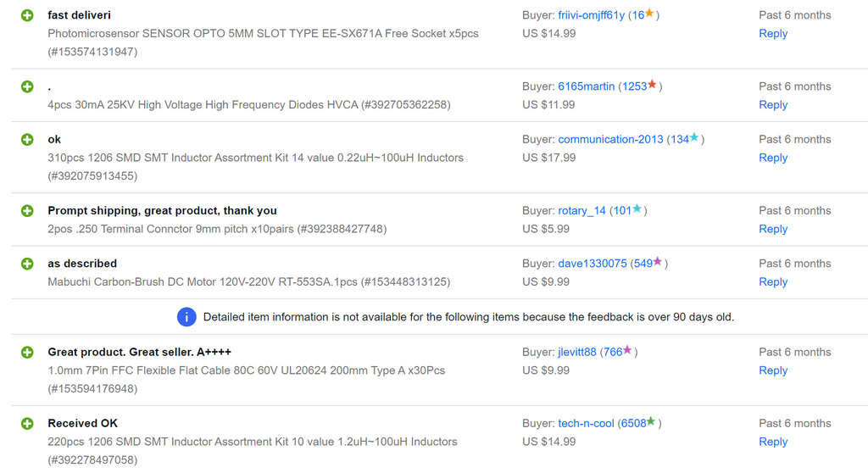
Task: Click star icon beside 6165martin's score
Action: (652, 86)
